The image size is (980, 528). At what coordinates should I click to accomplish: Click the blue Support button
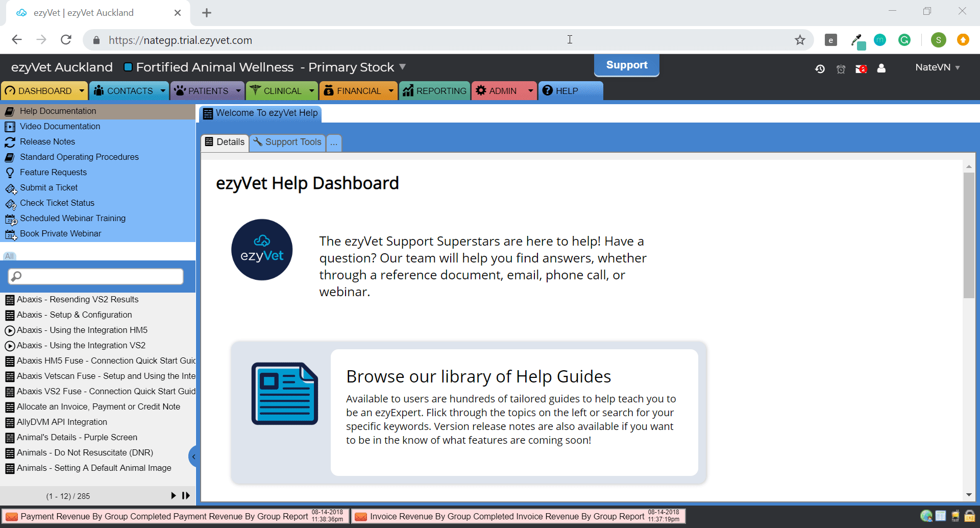pyautogui.click(x=626, y=65)
